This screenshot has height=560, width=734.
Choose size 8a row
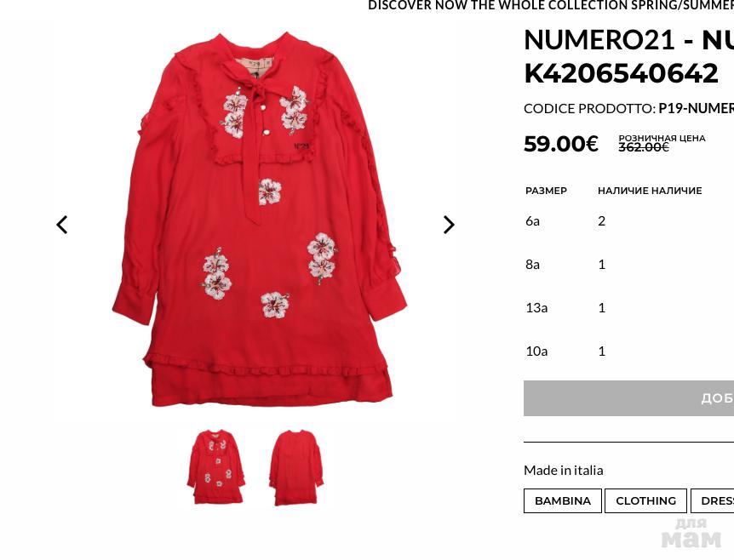tap(628, 265)
